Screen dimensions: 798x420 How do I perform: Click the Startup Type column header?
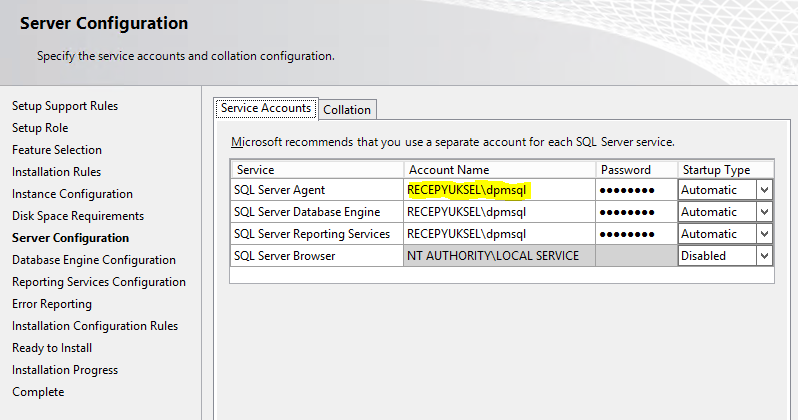point(726,170)
